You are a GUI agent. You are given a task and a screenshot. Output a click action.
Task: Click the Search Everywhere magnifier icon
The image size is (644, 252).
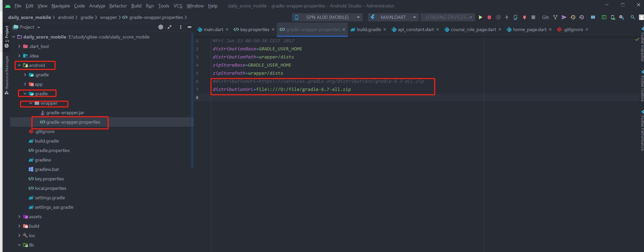632,17
